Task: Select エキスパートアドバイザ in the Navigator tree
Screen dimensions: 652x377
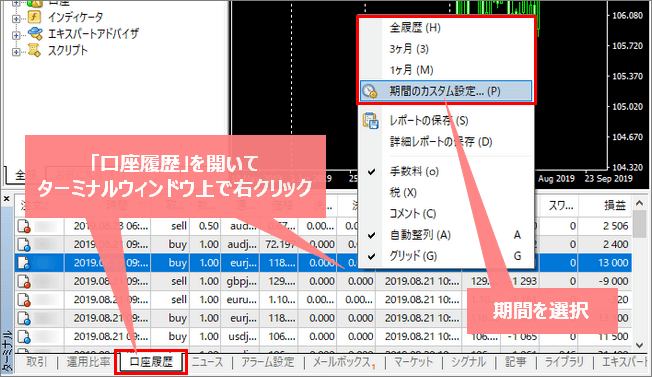Action: pyautogui.click(x=93, y=34)
